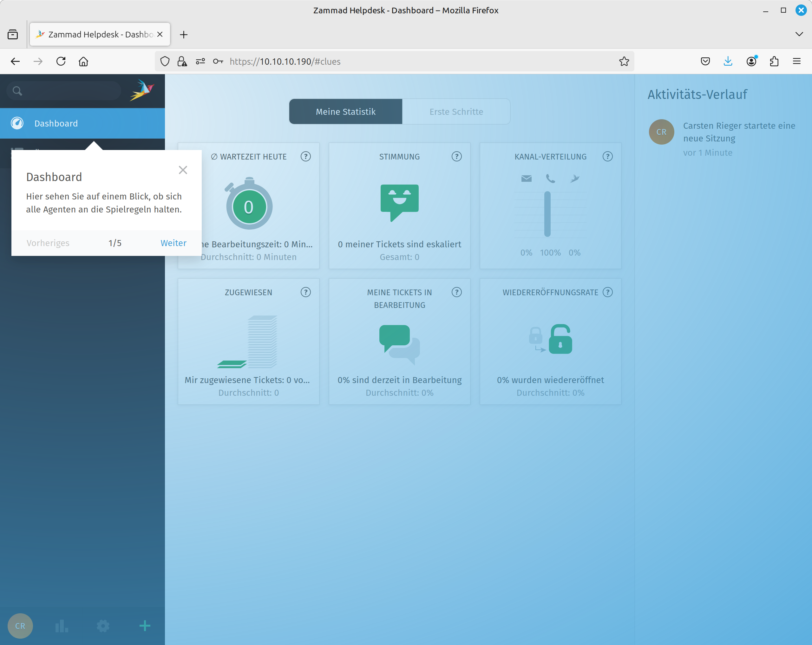Viewport: 812px width, 645px height.
Task: Click the Zammad bird logo
Action: [x=142, y=90]
